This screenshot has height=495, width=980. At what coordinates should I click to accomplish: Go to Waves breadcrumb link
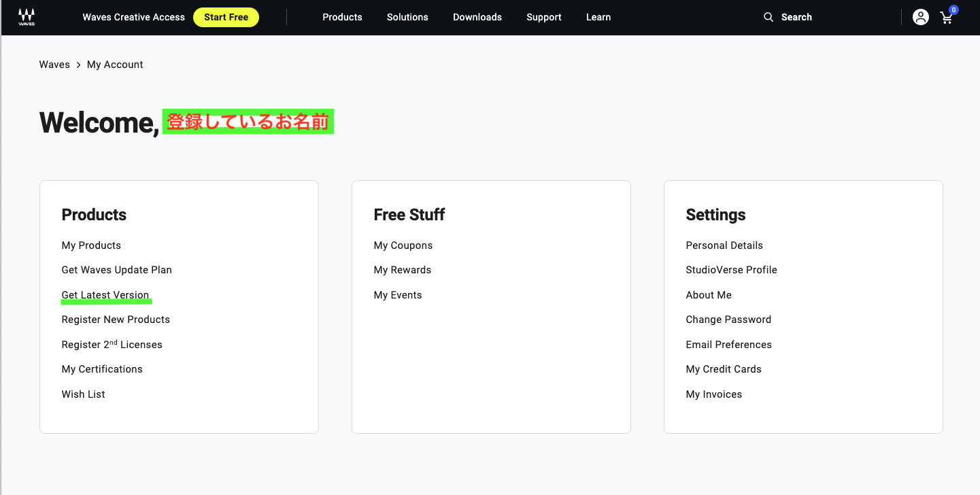tap(54, 65)
